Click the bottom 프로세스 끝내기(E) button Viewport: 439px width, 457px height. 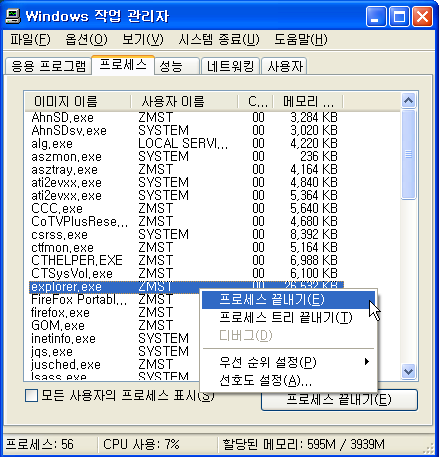339,400
